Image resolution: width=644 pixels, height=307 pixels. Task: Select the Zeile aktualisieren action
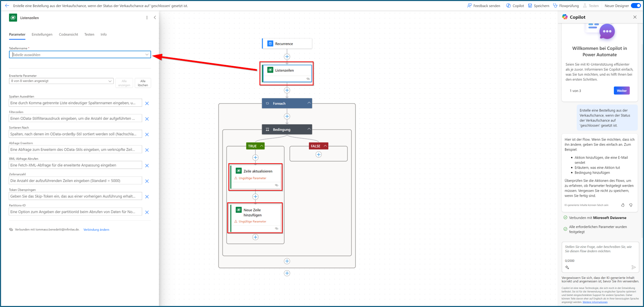click(255, 177)
